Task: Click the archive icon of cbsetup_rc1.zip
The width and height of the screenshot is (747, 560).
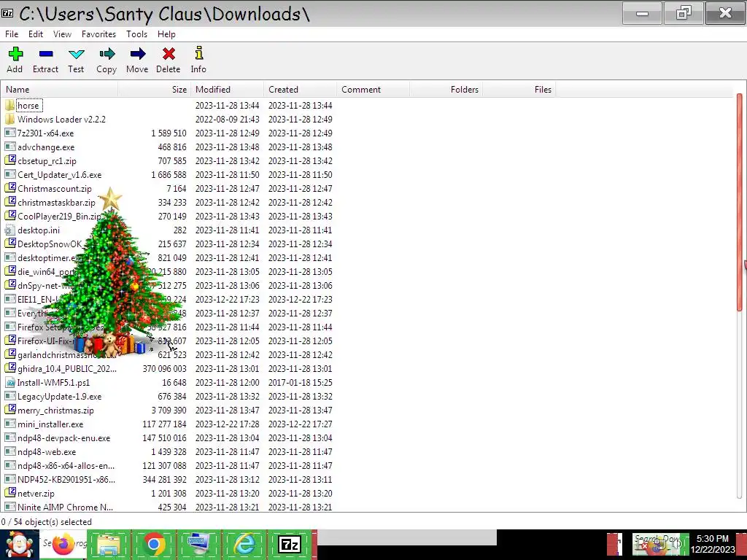Action: click(10, 160)
